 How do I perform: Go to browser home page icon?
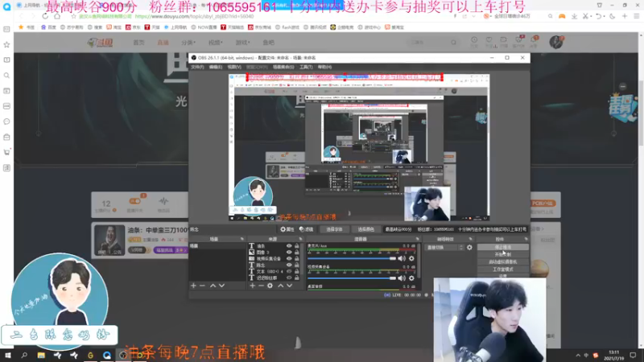tap(57, 16)
